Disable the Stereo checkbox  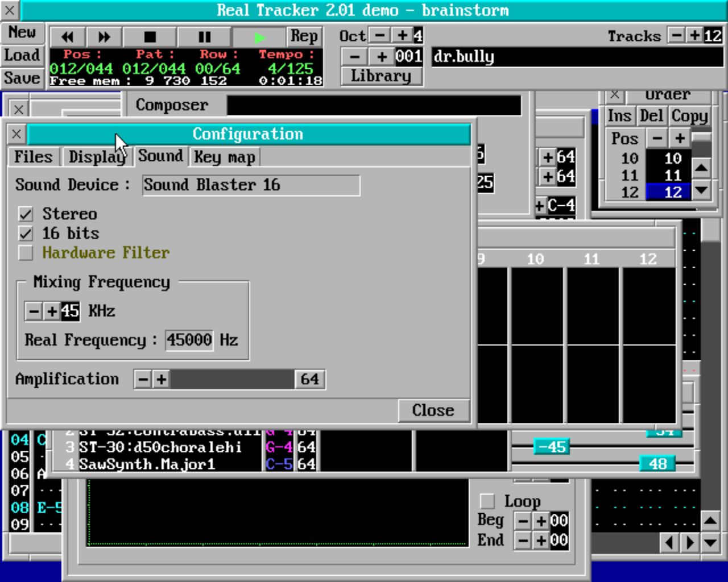point(26,214)
